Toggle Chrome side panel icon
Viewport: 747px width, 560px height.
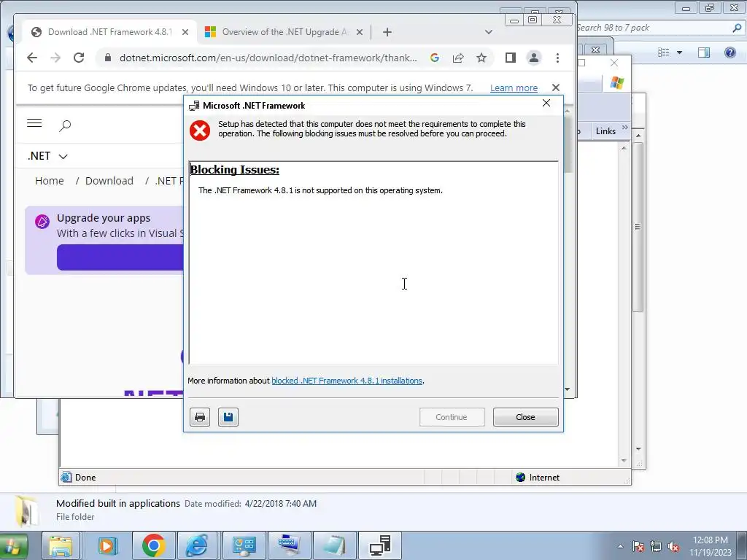click(510, 58)
